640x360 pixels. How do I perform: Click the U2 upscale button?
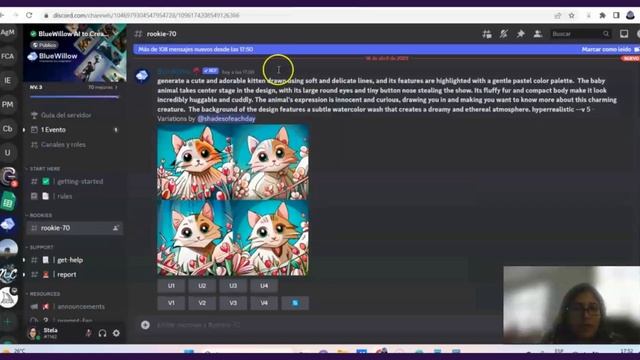pyautogui.click(x=202, y=286)
